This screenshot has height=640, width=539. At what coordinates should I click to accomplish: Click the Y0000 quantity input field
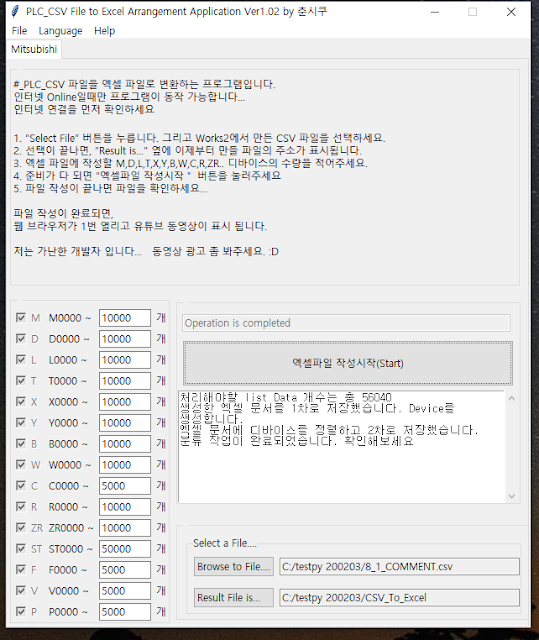[125, 423]
